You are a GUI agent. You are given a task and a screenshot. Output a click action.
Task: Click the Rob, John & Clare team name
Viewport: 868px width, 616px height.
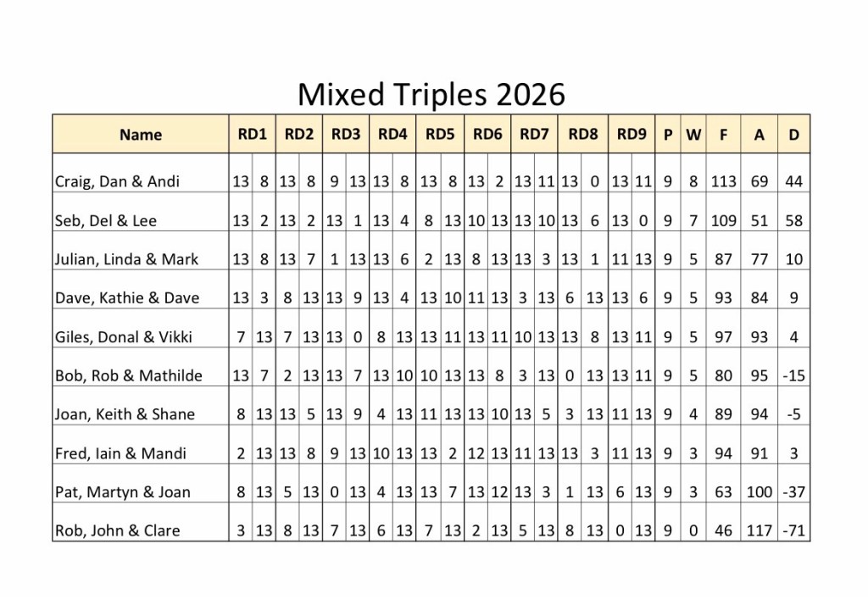[117, 531]
